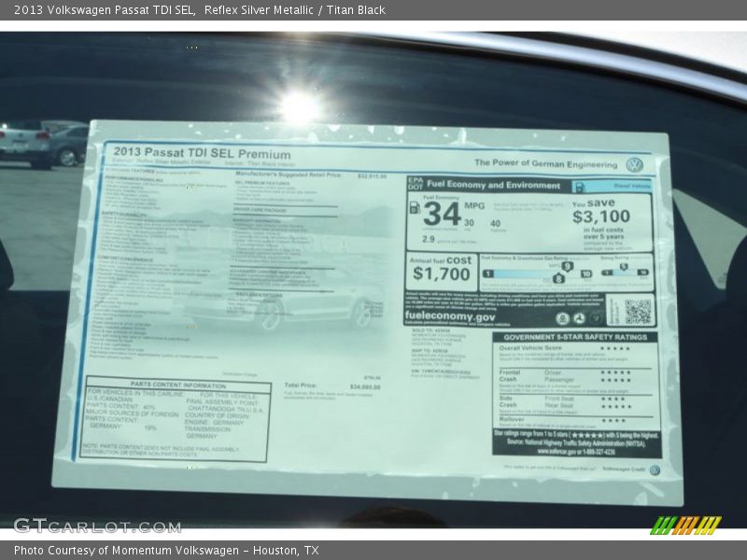Click the Manufacturer's Suggested Retail Price label
Screen dimensions: 747x560
coord(289,175)
